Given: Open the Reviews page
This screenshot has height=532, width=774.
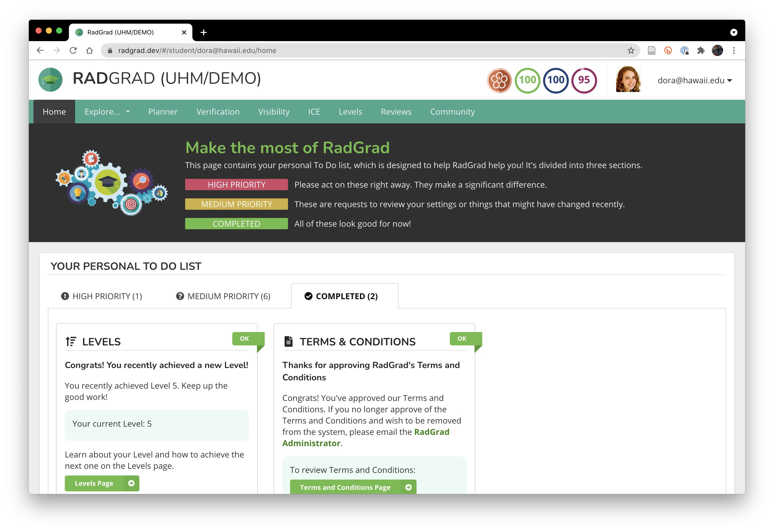Looking at the screenshot, I should click(396, 112).
